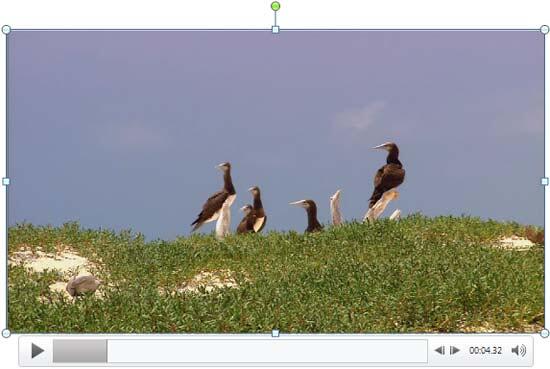Image resolution: width=550 pixels, height=369 pixels.
Task: Click the green rotation handle above the video
Action: click(275, 6)
